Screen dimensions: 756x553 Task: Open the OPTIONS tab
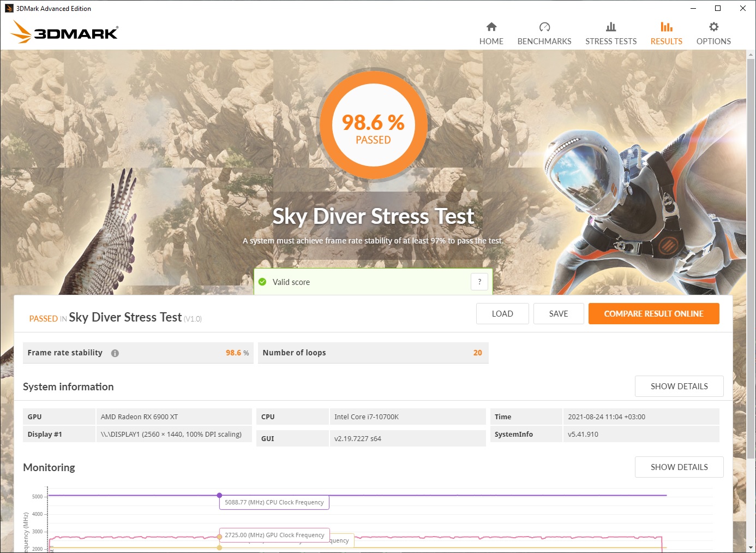click(x=713, y=41)
